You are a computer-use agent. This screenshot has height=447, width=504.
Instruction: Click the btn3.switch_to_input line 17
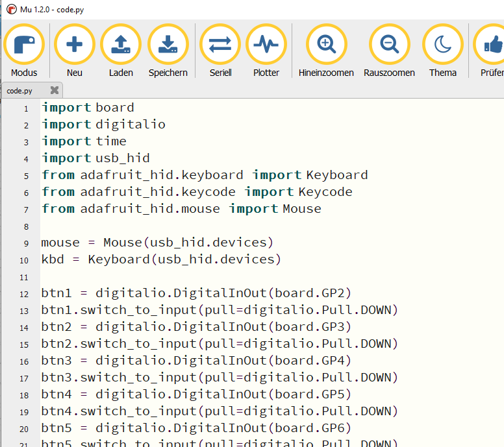220,378
